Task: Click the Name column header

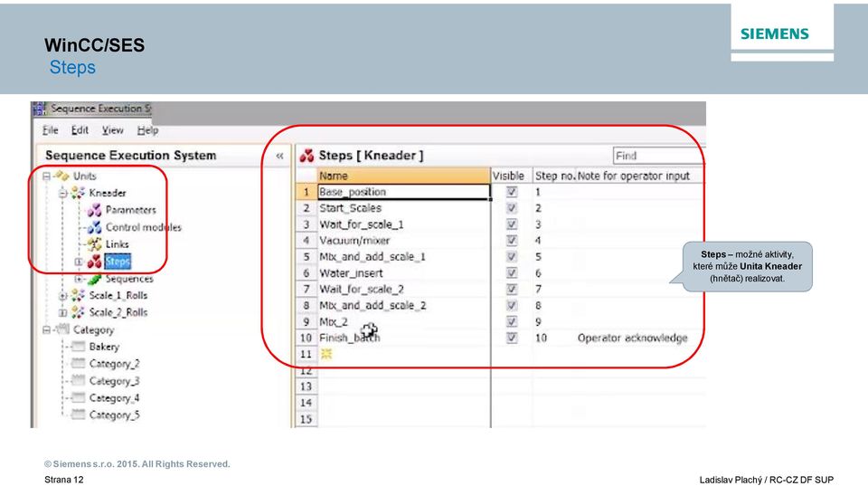Action: pos(403,176)
